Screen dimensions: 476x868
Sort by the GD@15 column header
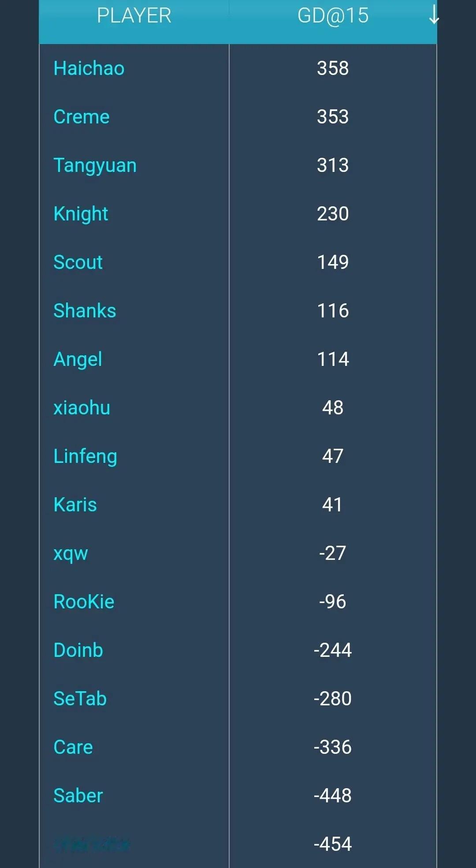point(333,15)
